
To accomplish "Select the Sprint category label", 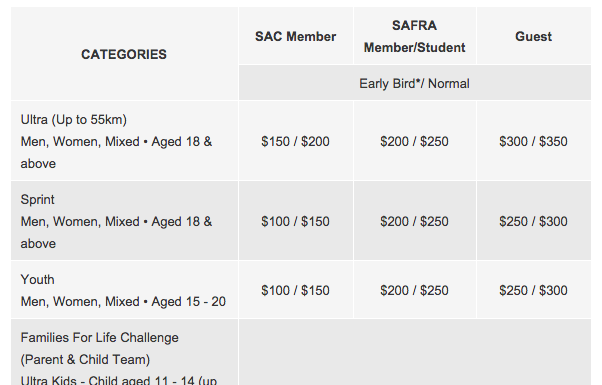I will tap(38, 200).
